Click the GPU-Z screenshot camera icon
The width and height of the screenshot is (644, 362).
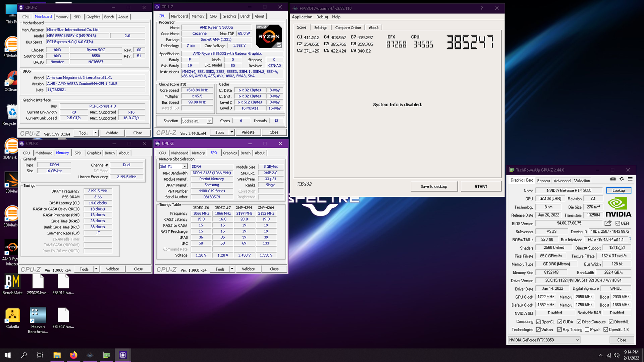point(612,179)
